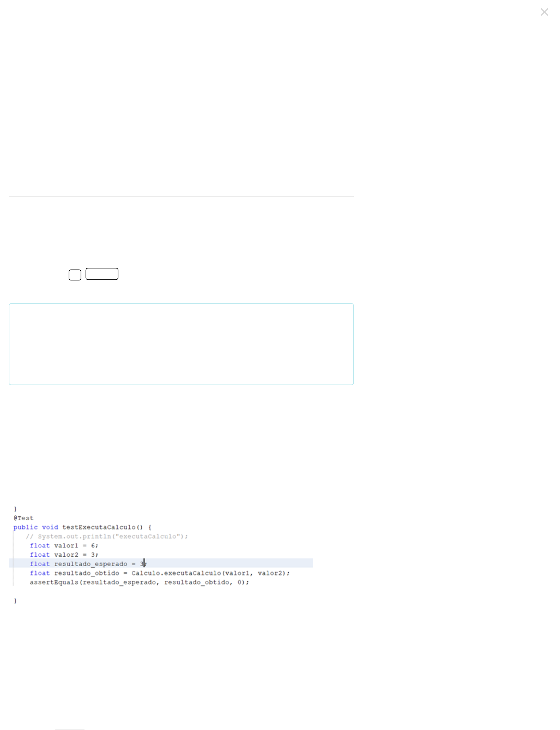Click the text cursor after the value 3
This screenshot has width=560, height=730.
click(x=144, y=564)
